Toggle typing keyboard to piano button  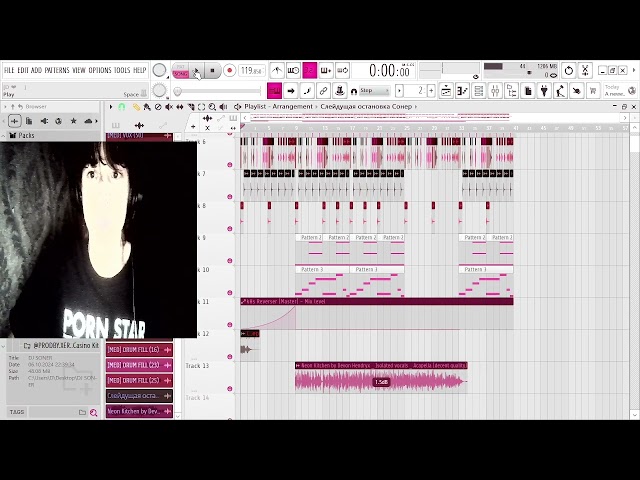click(274, 91)
